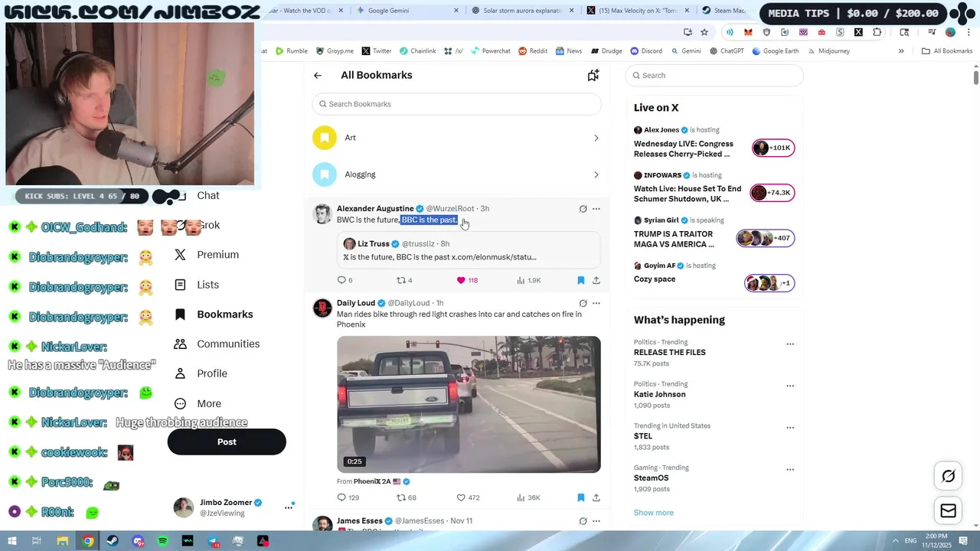The image size is (980, 551).
Task: Like the Daily Loud post with 472 likes
Action: 468,497
